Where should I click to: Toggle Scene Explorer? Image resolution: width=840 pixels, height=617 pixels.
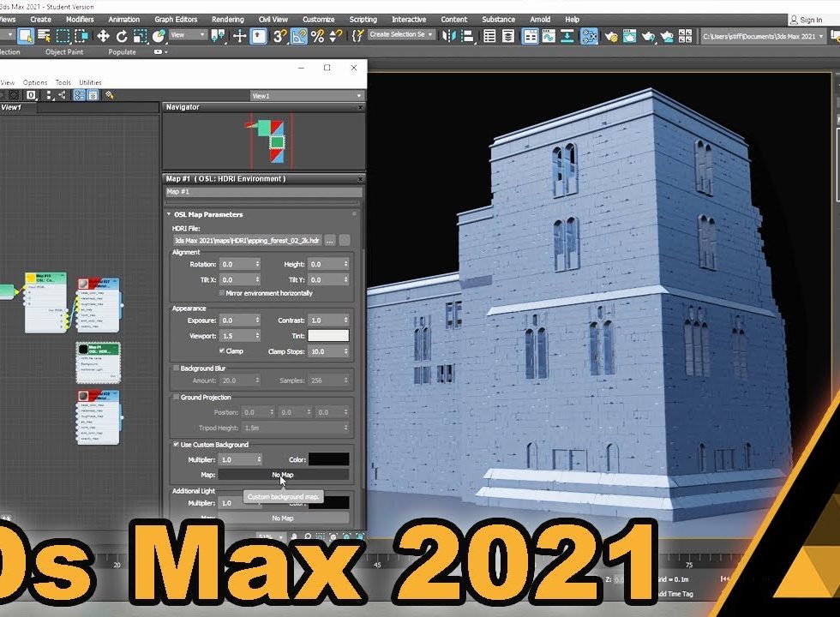489,36
